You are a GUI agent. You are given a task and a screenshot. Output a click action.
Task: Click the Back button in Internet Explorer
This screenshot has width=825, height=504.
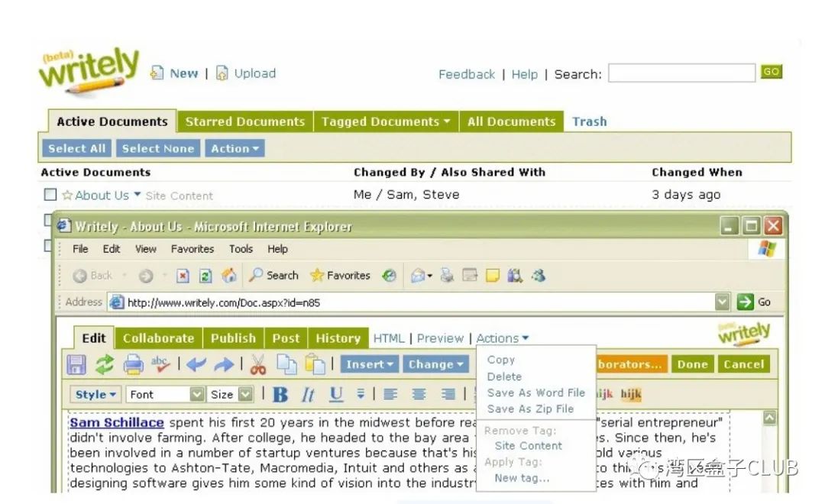(92, 276)
